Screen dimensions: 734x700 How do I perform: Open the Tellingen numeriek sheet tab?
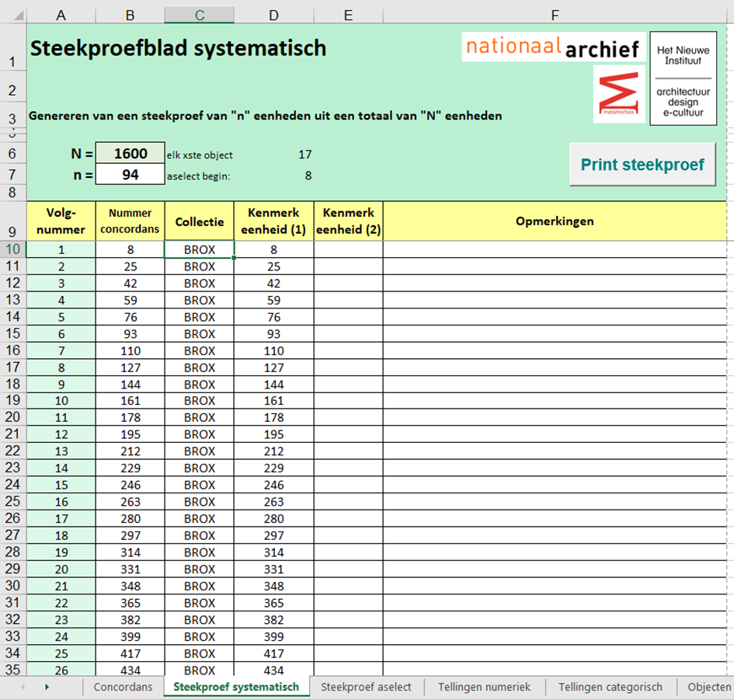484,687
